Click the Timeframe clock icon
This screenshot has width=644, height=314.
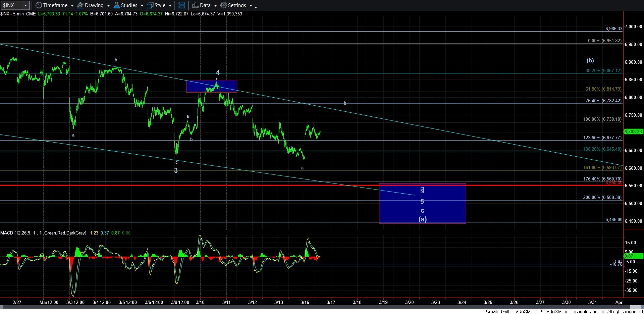[x=39, y=5]
